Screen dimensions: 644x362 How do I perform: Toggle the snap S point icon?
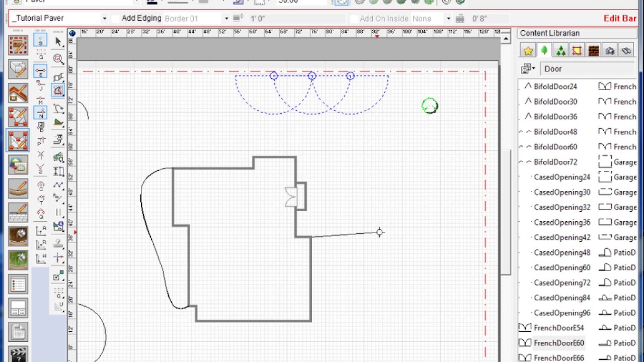click(41, 40)
